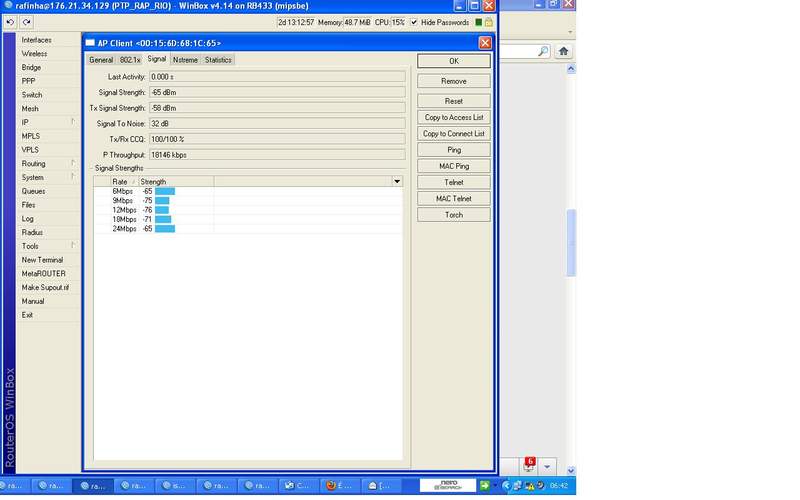Click the Ping button
This screenshot has width=800, height=500.
[454, 150]
